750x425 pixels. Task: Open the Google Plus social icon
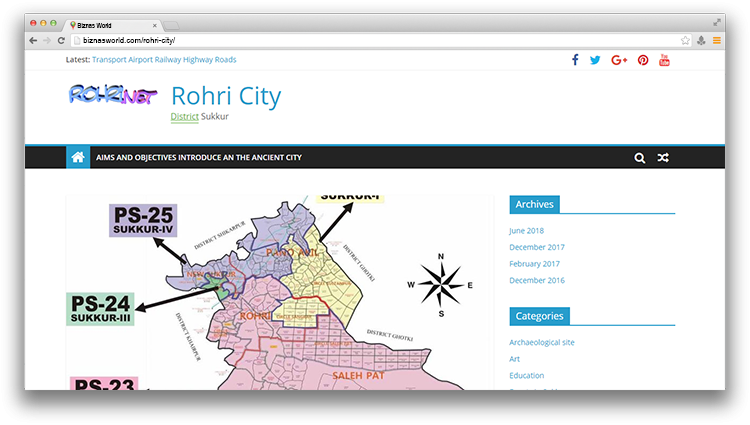point(619,60)
